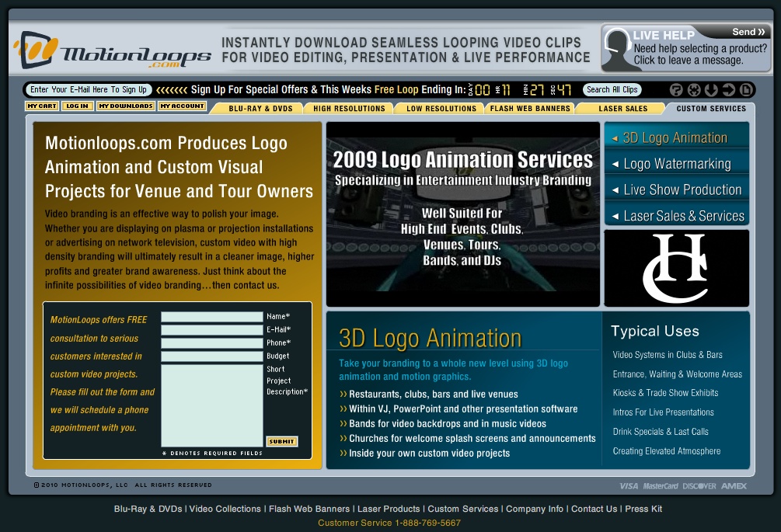Click the Log In button
The height and width of the screenshot is (532, 781).
[77, 106]
